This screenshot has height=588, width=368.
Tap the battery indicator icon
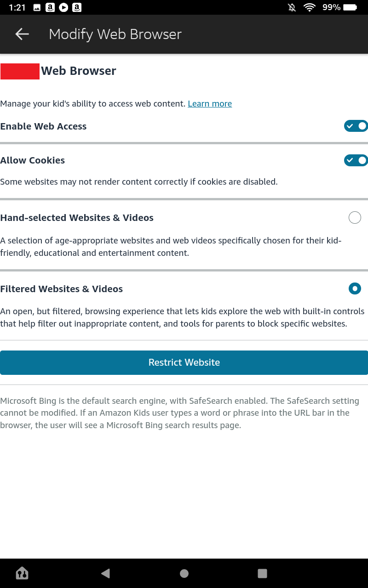[350, 7]
